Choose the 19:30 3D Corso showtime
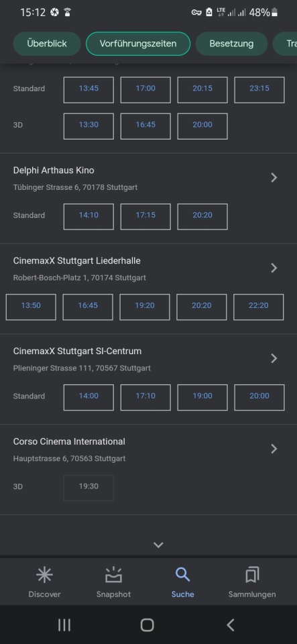Screen dimensions: 297x644 (88, 488)
